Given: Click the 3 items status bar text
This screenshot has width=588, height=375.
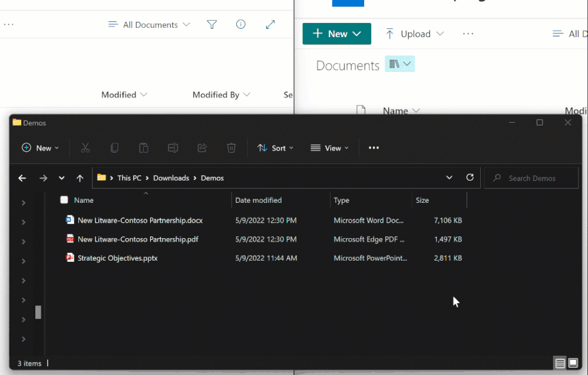Looking at the screenshot, I should [29, 363].
